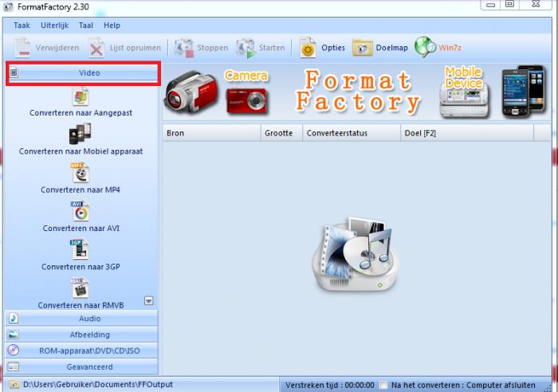Viewport: 558px width, 392px height.
Task: Click the output folder icon in status bar
Action: click(x=14, y=385)
